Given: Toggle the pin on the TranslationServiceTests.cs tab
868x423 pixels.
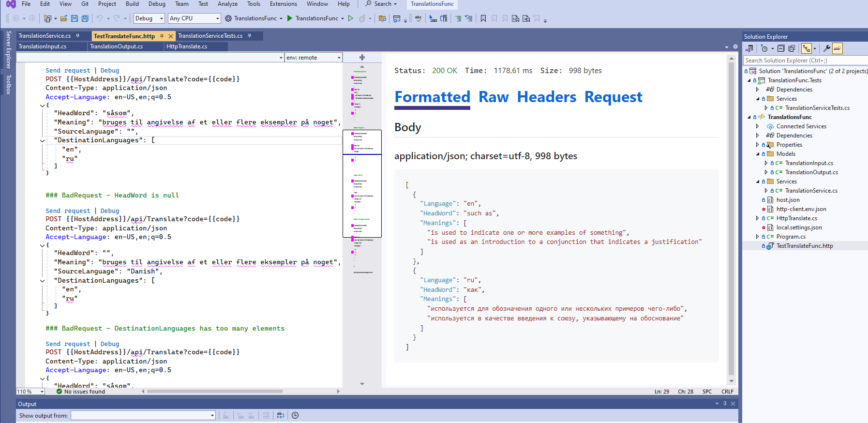Looking at the screenshot, I should [250, 36].
